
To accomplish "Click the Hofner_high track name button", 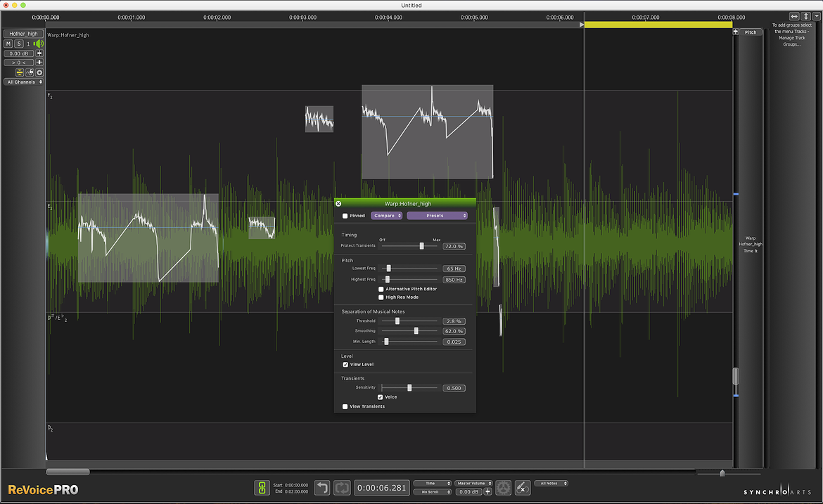I will 24,34.
